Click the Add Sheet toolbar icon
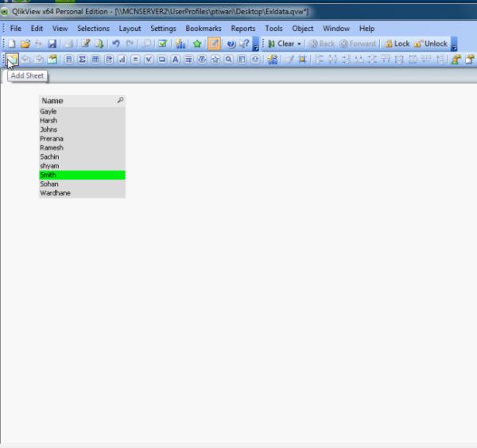 tap(12, 60)
